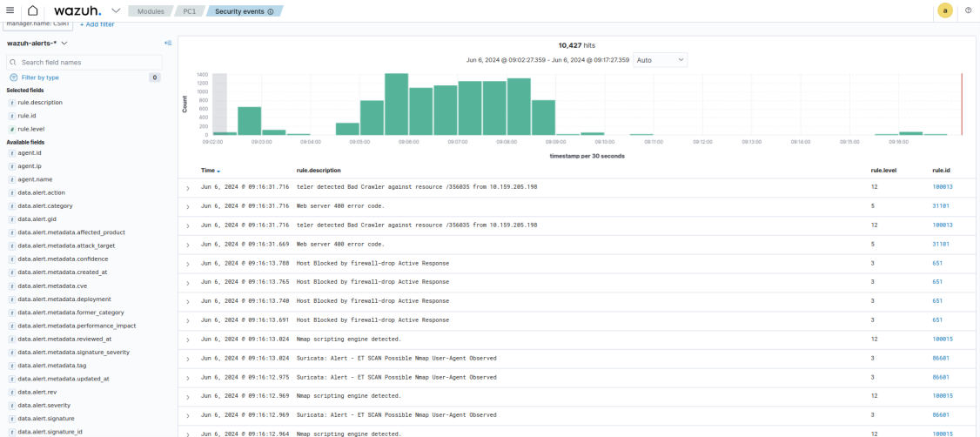Click the rule.id column header
This screenshot has height=437, width=980.
coord(941,171)
